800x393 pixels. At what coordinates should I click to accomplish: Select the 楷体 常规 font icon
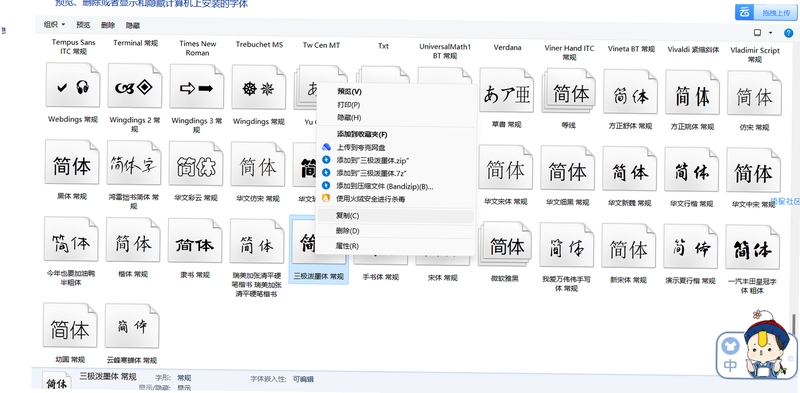(133, 241)
